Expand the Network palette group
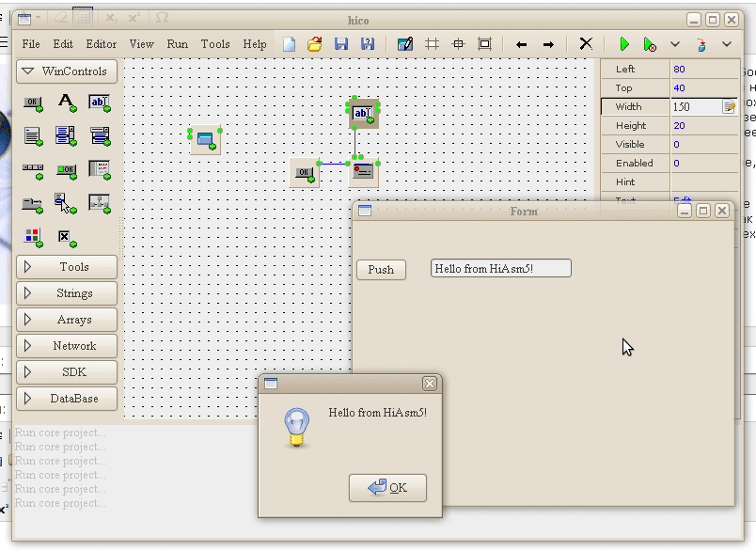Viewport: 756px width, 551px height. point(67,346)
